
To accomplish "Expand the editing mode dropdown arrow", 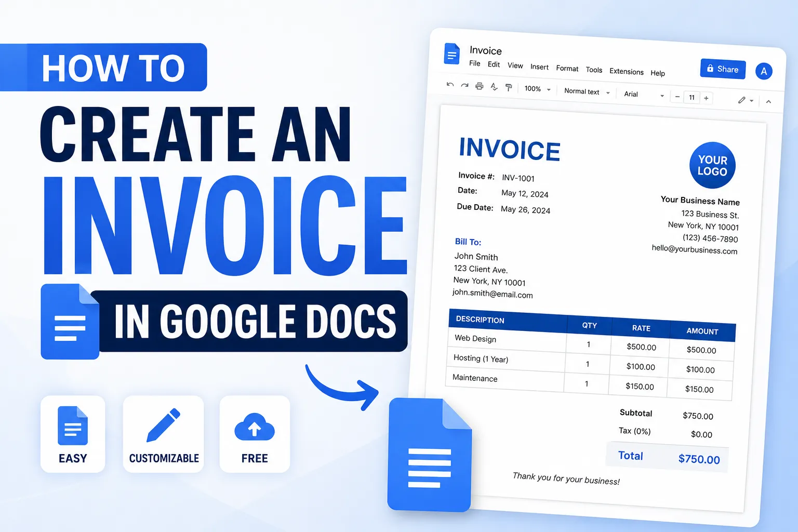I will 752,100.
